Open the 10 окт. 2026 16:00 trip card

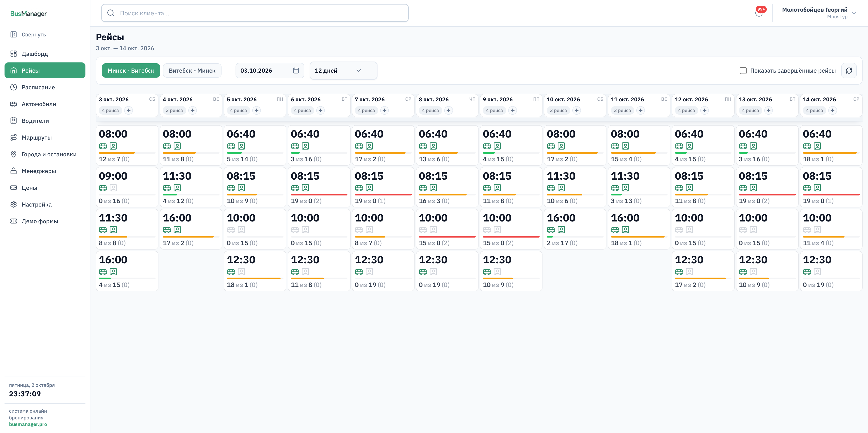575,229
